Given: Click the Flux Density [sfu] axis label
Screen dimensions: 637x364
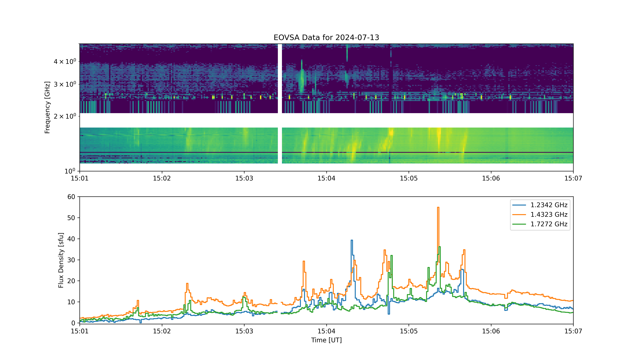Looking at the screenshot, I should point(61,260).
